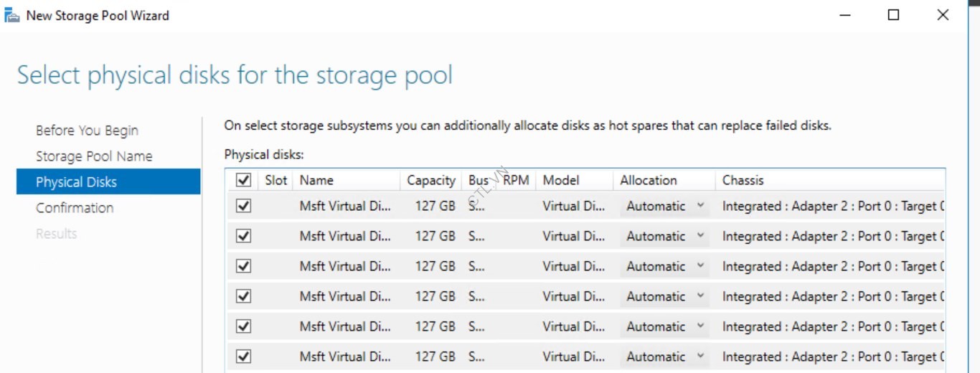Viewport: 980px width, 373px height.
Task: Open the Allocation dropdown in the fourth disk row
Action: tap(665, 296)
